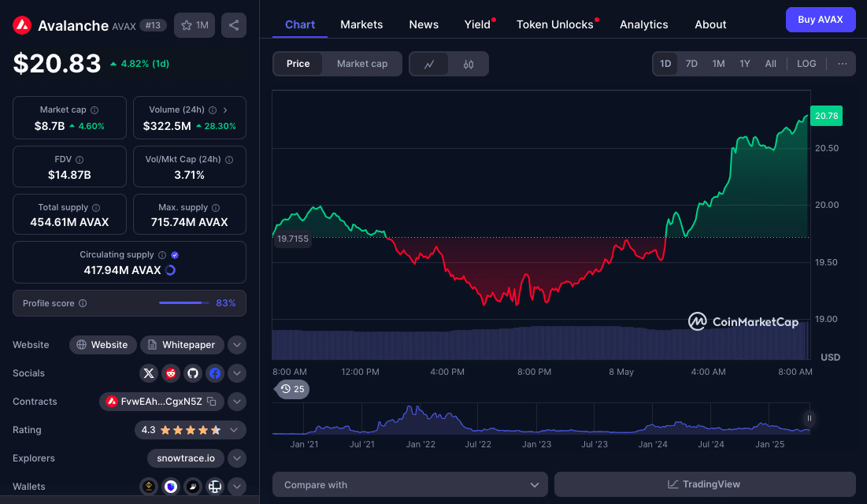This screenshot has width=867, height=504.
Task: Open the Token Unlocks tab
Action: click(554, 24)
